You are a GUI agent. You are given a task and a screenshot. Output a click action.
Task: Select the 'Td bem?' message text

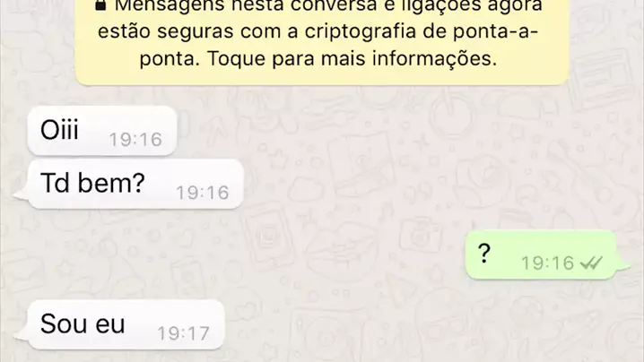[x=92, y=183]
